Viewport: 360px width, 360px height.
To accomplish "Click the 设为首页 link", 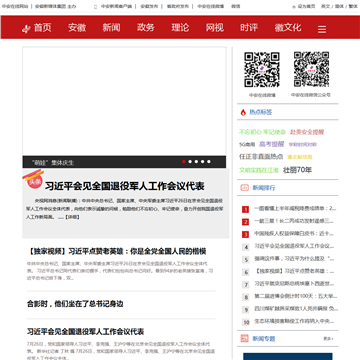I will 306,6.
